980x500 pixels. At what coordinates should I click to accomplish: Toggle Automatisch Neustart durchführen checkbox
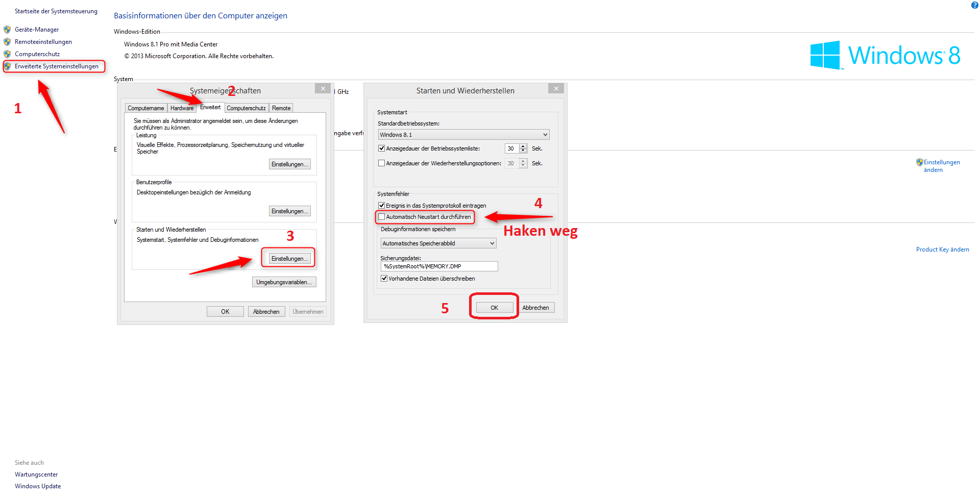381,217
